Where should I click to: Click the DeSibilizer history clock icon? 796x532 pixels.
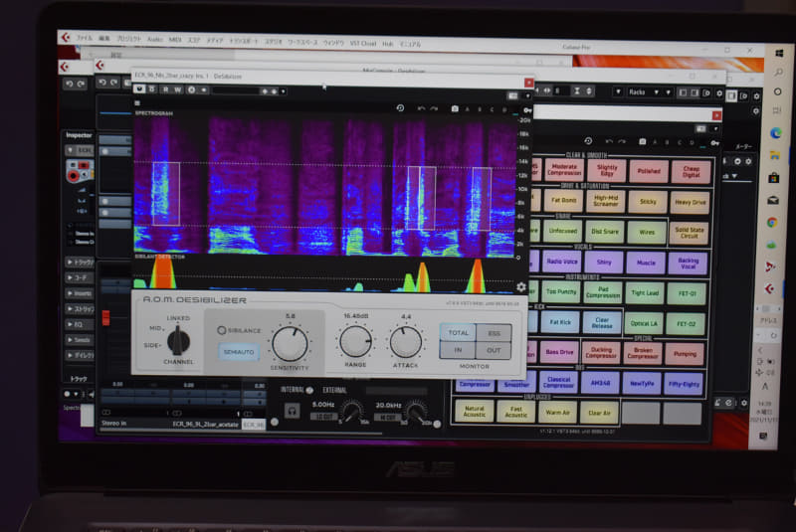tap(401, 108)
